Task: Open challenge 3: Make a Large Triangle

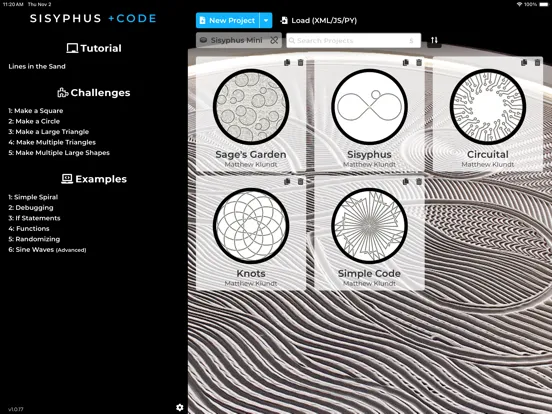Action: click(49, 132)
